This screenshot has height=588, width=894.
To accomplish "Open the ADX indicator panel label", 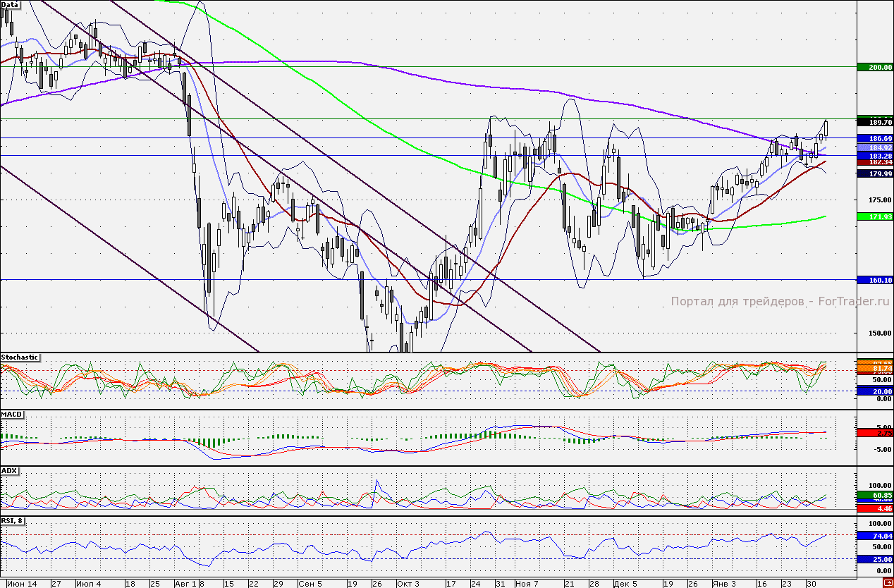I will pyautogui.click(x=9, y=470).
